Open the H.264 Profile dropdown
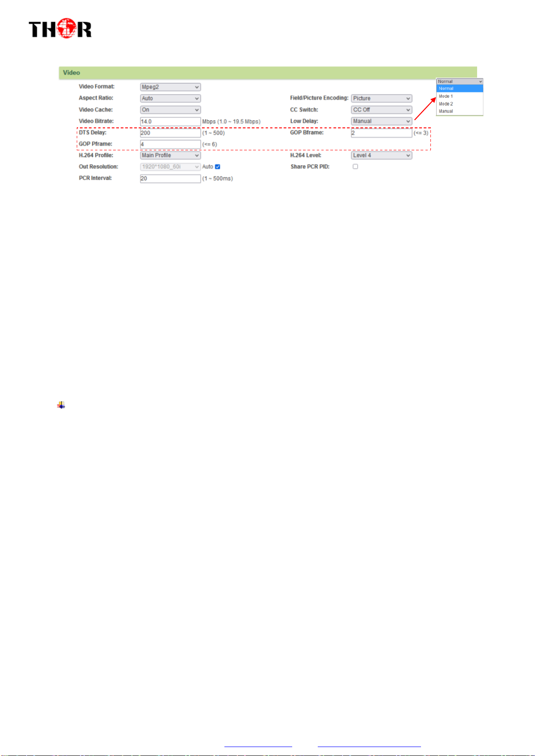 [x=170, y=155]
